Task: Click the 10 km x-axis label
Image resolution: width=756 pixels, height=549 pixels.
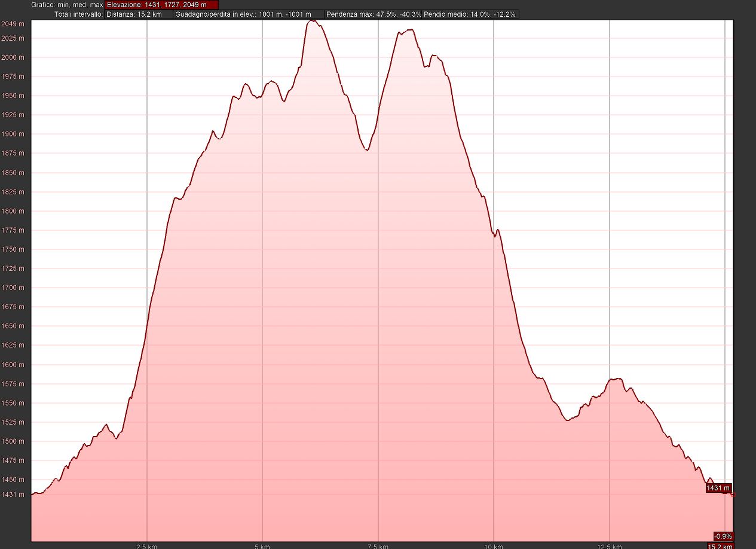Action: pyautogui.click(x=494, y=545)
